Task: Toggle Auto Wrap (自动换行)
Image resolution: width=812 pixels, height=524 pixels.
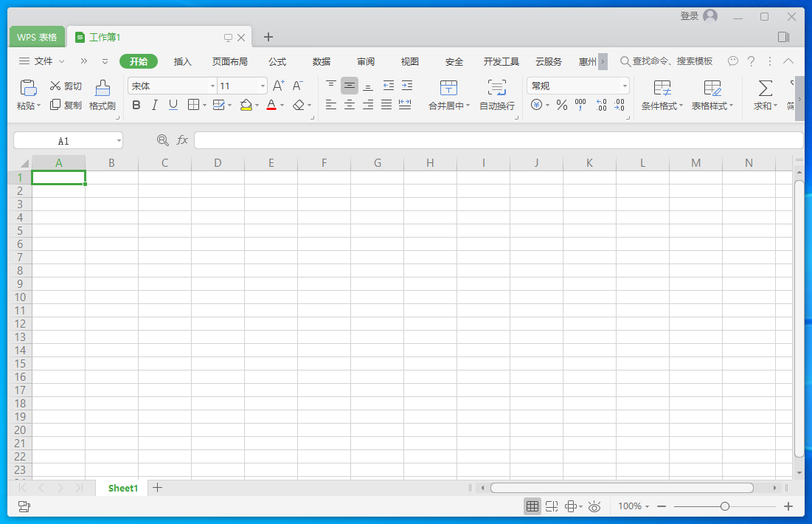Action: (x=496, y=95)
